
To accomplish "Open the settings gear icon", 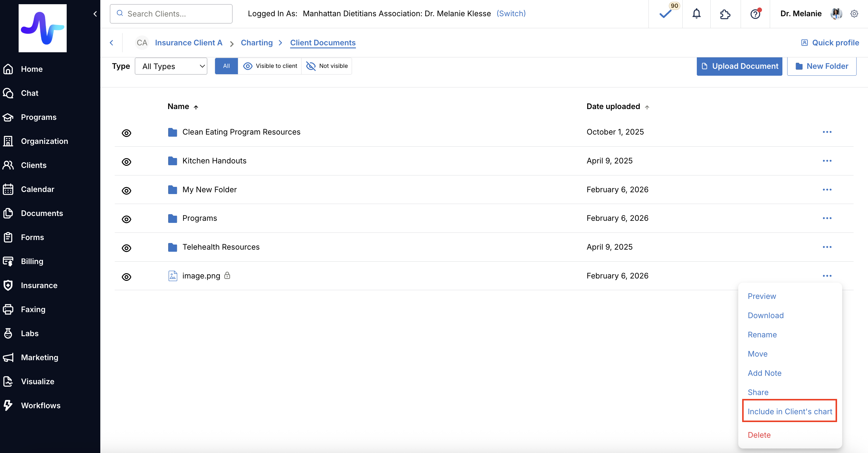I will pyautogui.click(x=854, y=14).
